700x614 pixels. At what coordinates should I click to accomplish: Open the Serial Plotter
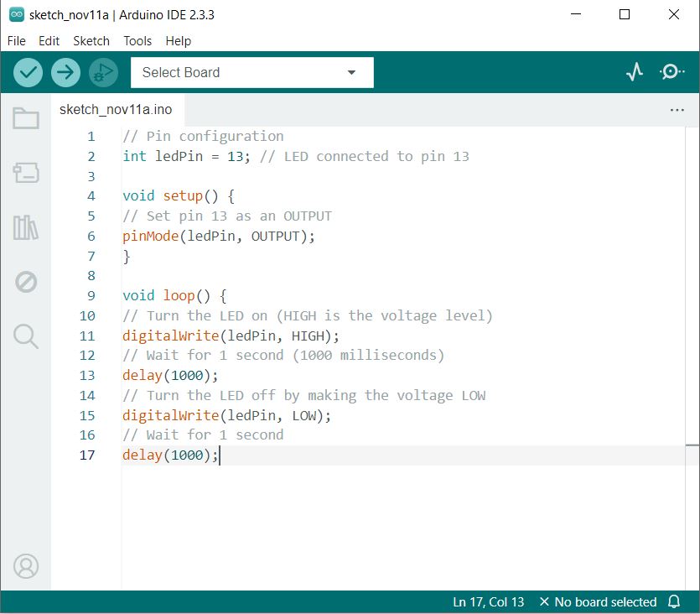point(635,72)
